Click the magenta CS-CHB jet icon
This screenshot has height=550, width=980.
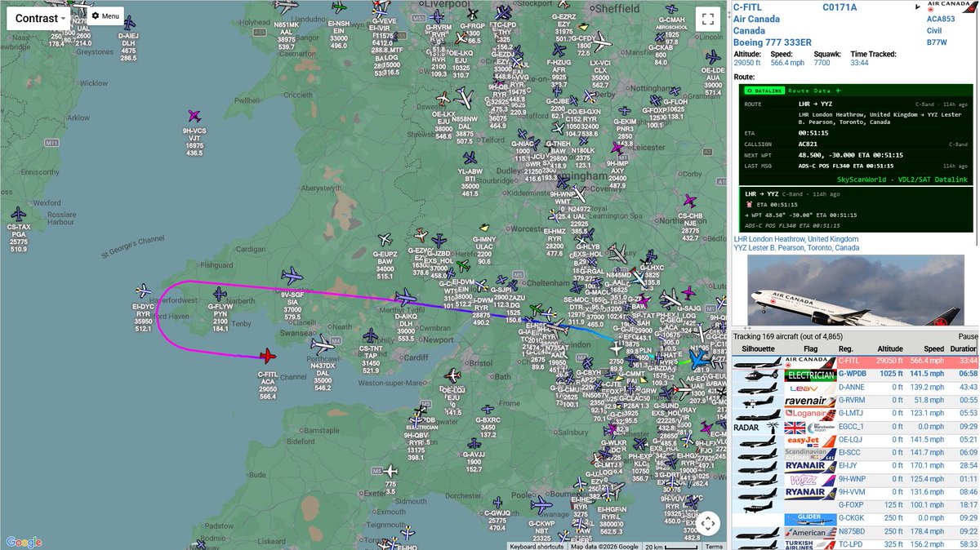690,201
